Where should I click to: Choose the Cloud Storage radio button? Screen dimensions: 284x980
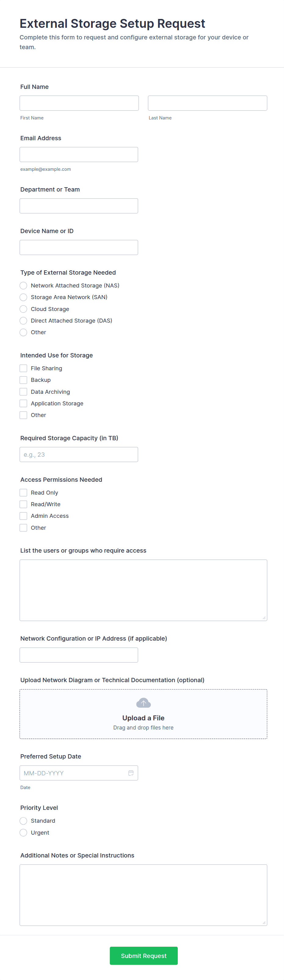[x=24, y=309]
